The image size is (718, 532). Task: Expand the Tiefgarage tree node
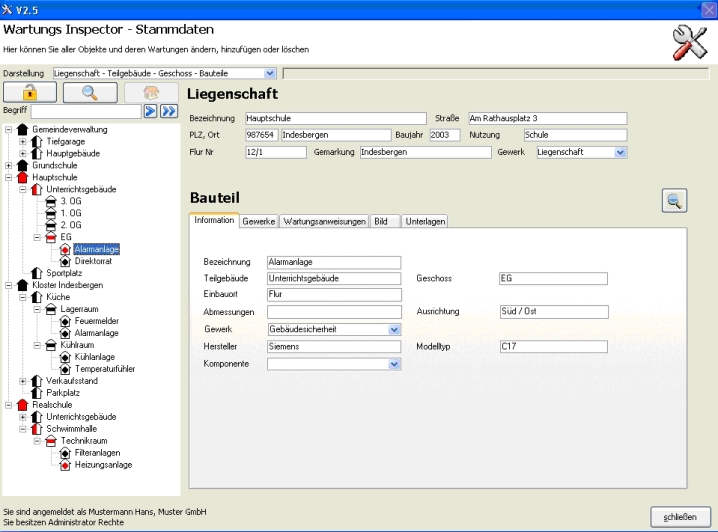(x=23, y=141)
